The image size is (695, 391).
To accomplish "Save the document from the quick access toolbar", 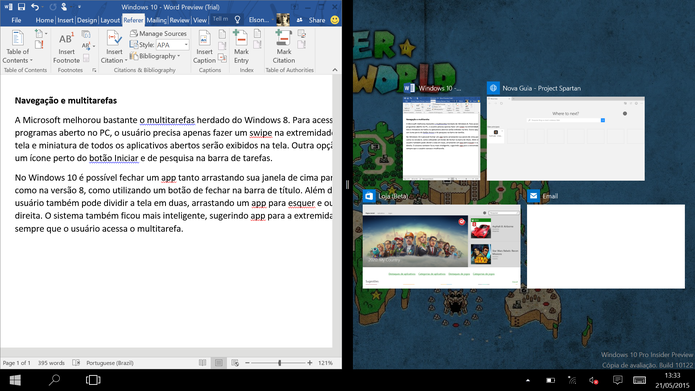I will [21, 7].
